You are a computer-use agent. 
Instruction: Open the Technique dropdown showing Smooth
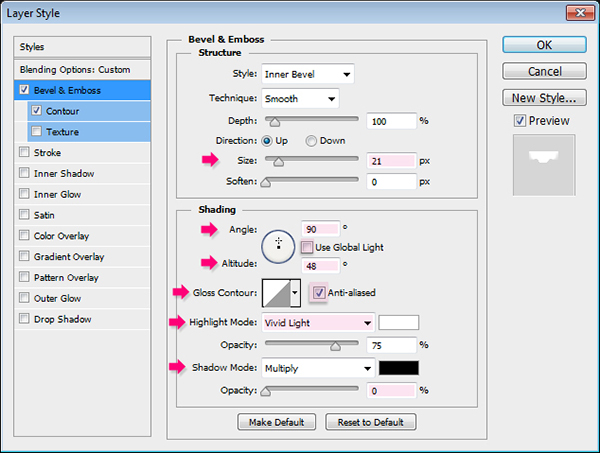(x=300, y=99)
